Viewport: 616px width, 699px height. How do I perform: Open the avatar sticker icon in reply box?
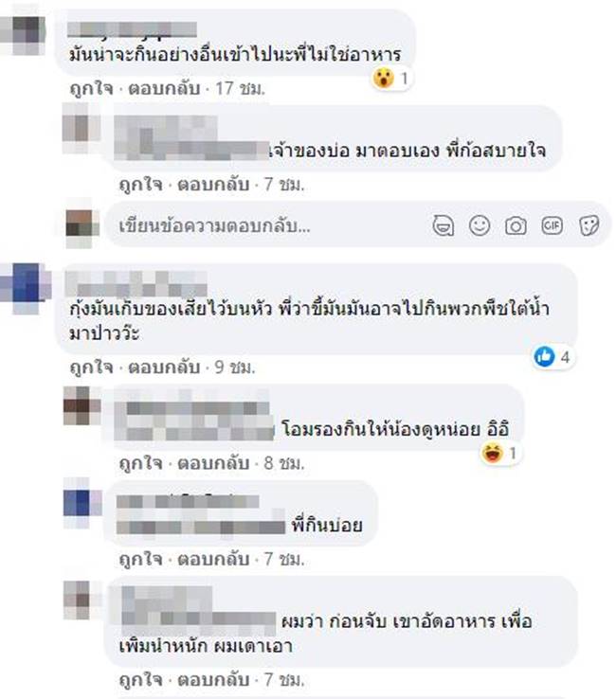(443, 226)
